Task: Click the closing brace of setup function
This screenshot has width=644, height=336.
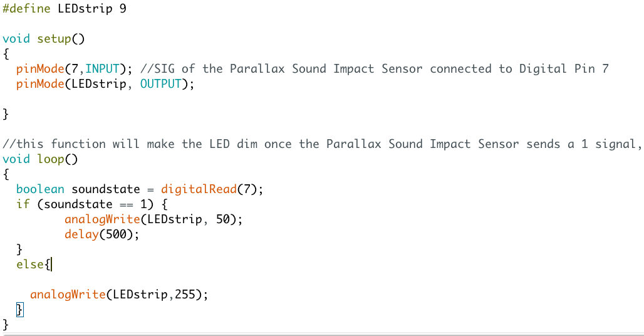Action: [x=6, y=114]
